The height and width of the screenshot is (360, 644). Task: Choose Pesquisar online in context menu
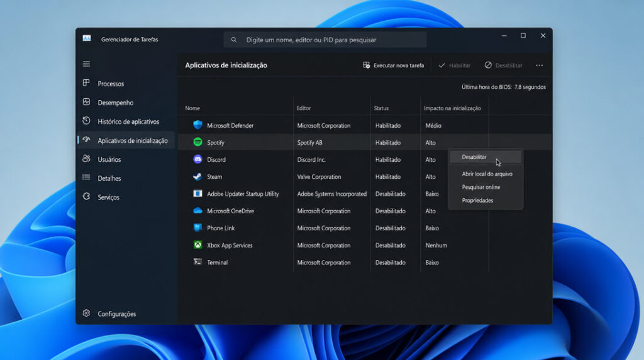click(x=481, y=187)
